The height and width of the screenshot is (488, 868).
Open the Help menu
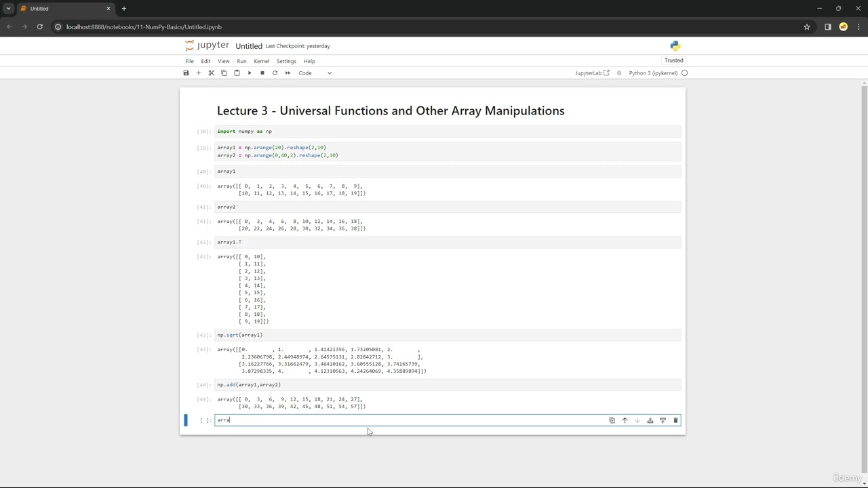click(x=309, y=61)
